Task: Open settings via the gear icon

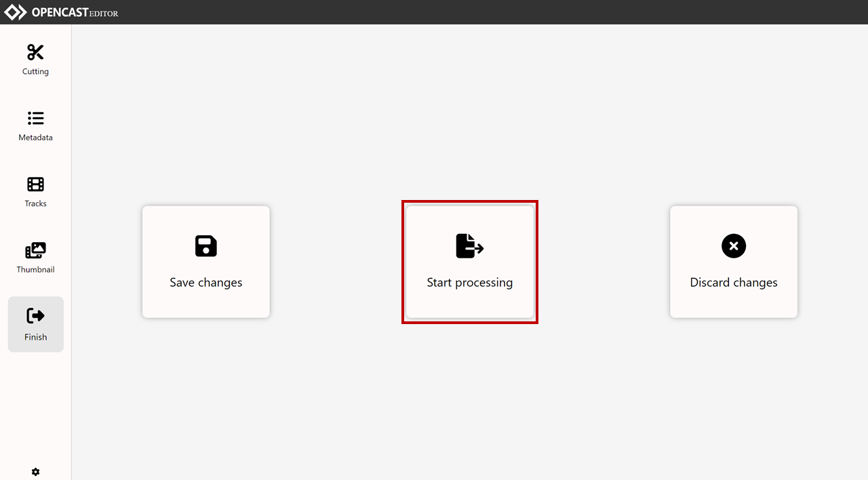Action: coord(36,472)
